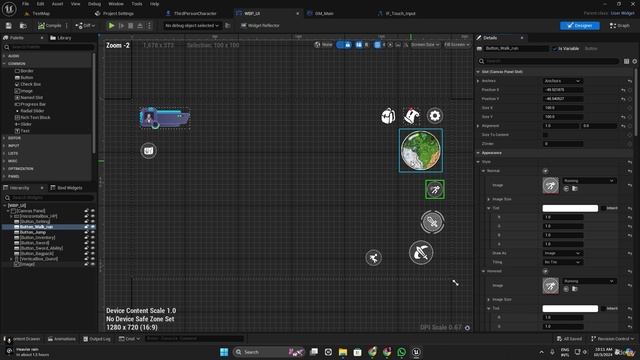Click the jump figure button in canvas

373,258
